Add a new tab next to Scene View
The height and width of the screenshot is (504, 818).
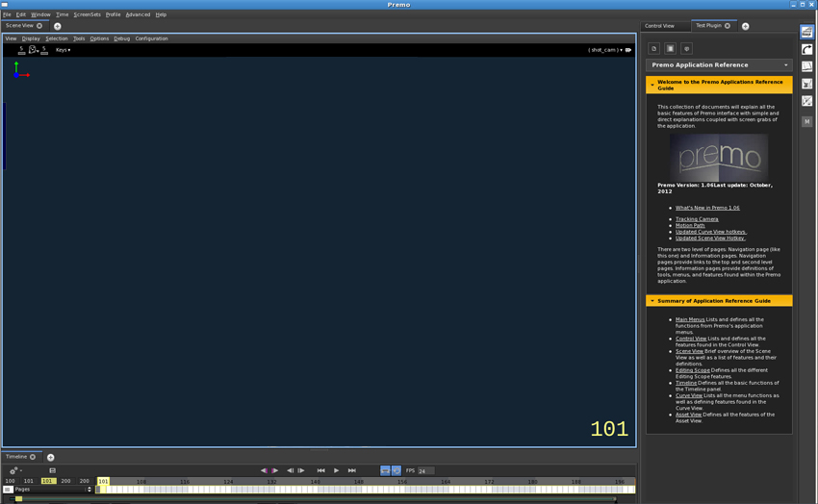click(x=58, y=26)
